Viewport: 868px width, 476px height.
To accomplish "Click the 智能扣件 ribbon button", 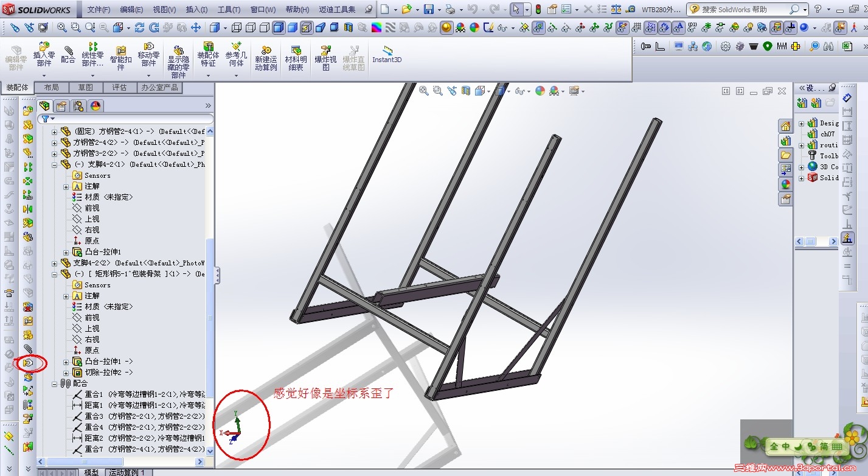I will [x=121, y=58].
